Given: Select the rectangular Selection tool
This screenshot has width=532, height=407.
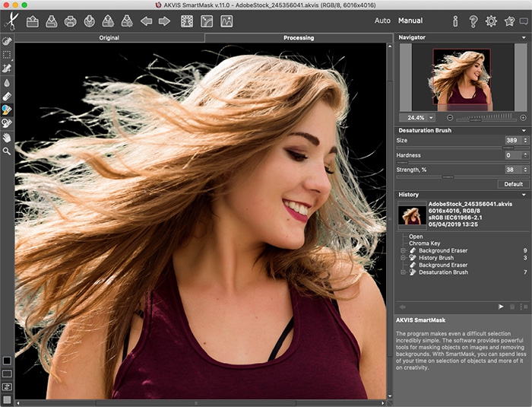Looking at the screenshot, I should (7, 54).
